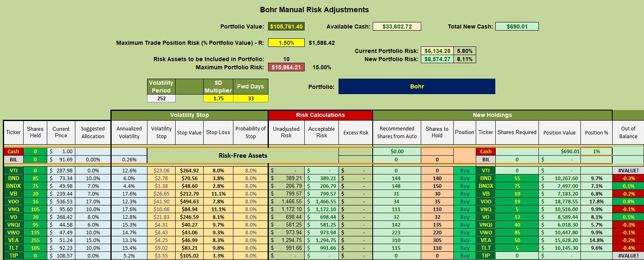Select the Probability of Stop column header
Viewport: 644px width, 260px height.
pos(251,132)
